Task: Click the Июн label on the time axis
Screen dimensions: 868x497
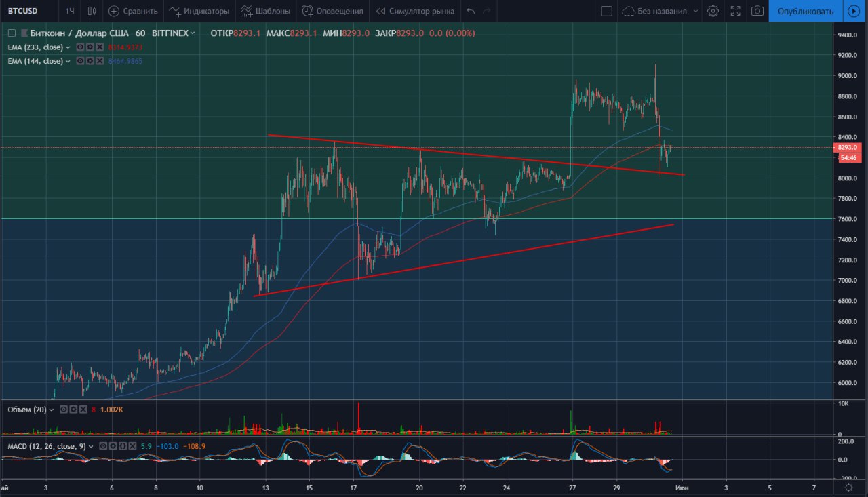Action: pos(682,487)
